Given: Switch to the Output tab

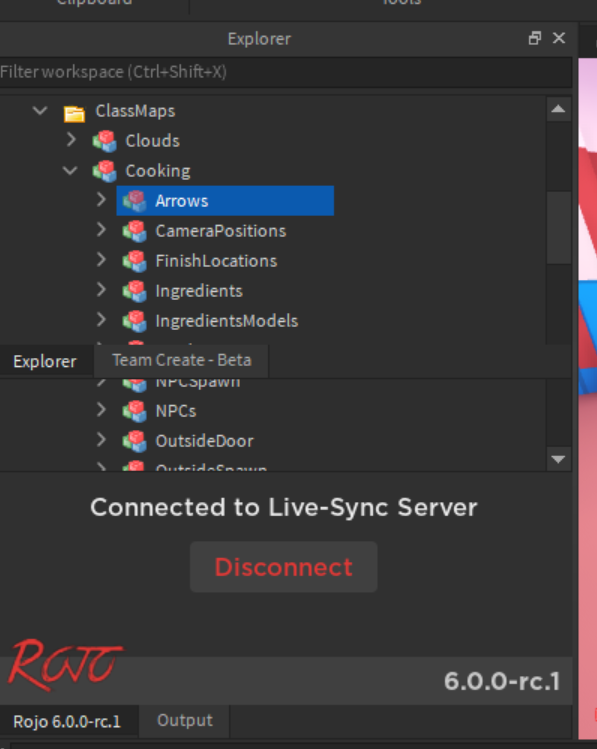Looking at the screenshot, I should pos(185,720).
